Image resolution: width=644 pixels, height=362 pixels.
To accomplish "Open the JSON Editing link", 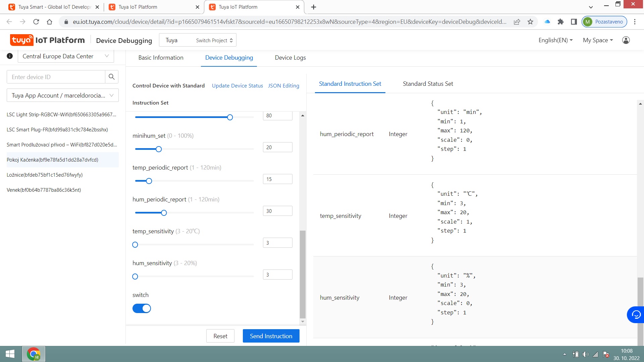I will tap(283, 86).
